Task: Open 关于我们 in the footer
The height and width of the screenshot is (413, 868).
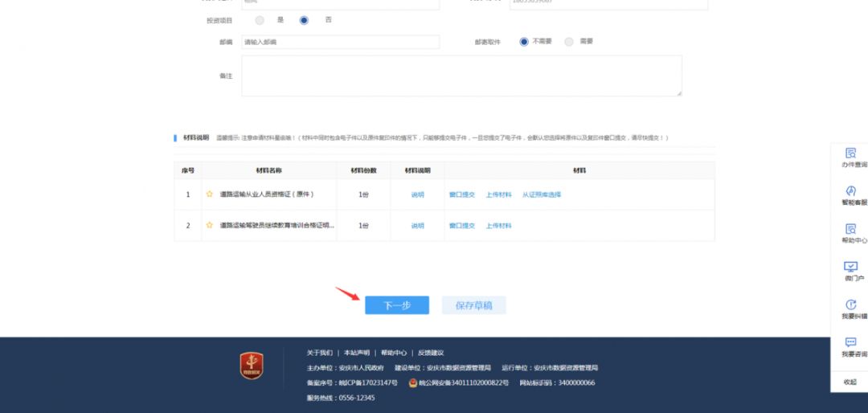Action: pos(319,353)
